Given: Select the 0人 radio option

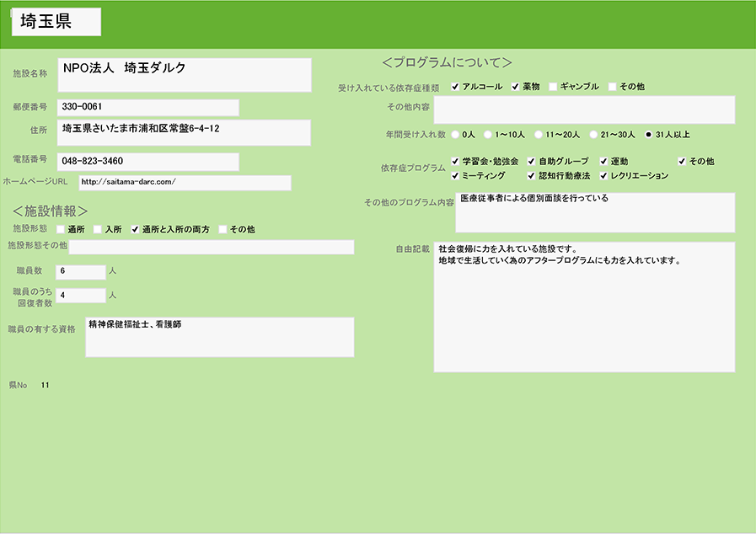Looking at the screenshot, I should coord(456,134).
